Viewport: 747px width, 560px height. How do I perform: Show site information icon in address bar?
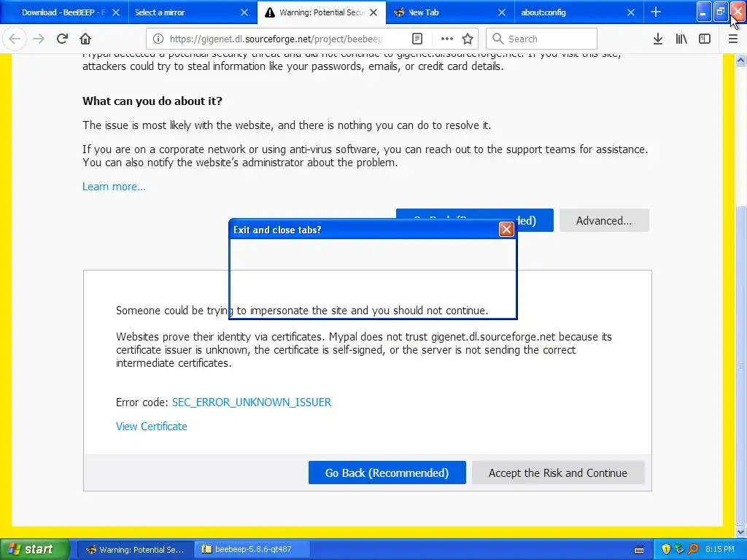(158, 39)
